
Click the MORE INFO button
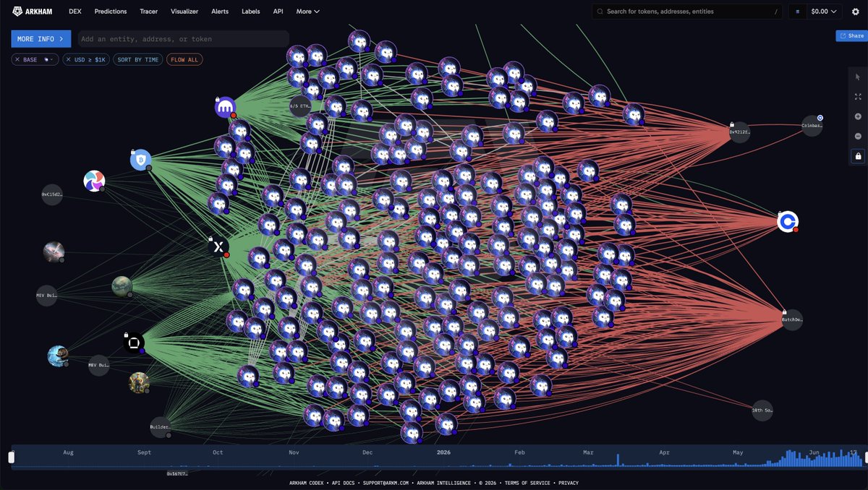41,39
